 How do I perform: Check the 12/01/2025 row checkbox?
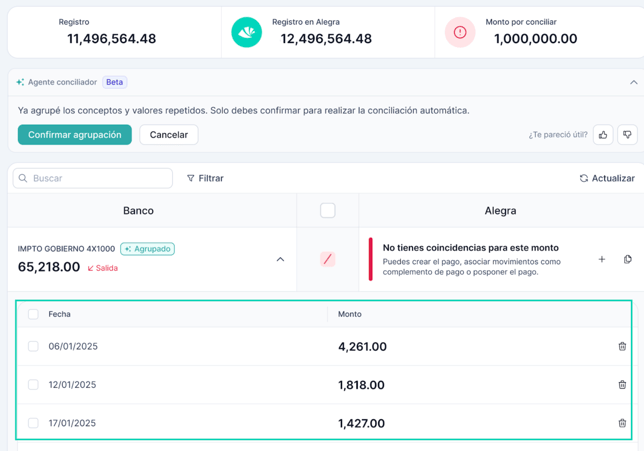coord(33,385)
